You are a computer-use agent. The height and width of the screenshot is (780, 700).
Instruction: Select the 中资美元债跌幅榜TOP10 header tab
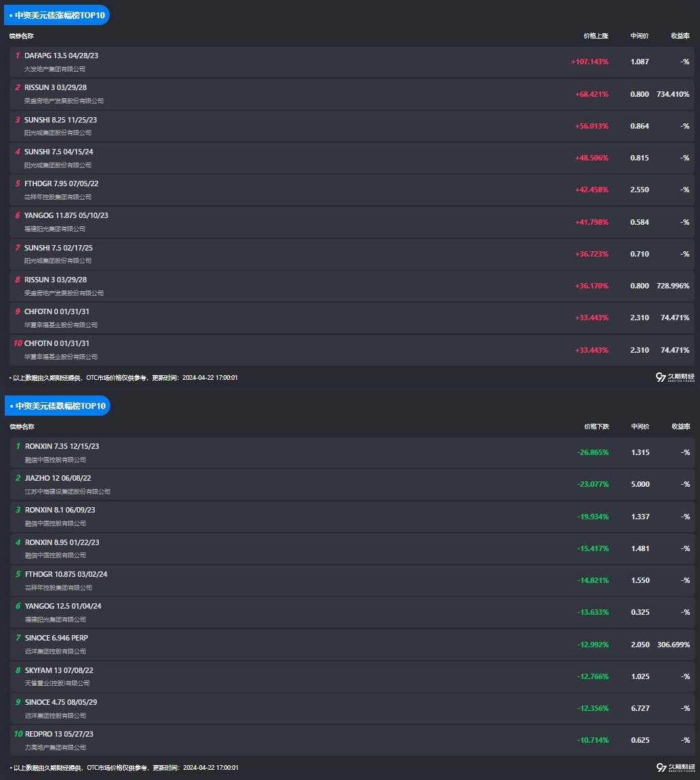tap(57, 406)
